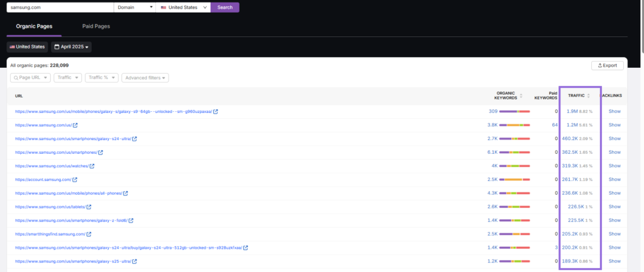Click the keyword distribution bar for galaxy-s9 row
This screenshot has height=272, width=644.
514,112
